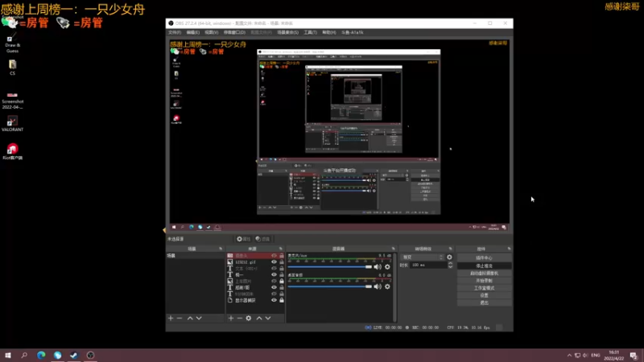Open OBS 设置 from controls
The width and height of the screenshot is (644, 362).
tap(485, 295)
